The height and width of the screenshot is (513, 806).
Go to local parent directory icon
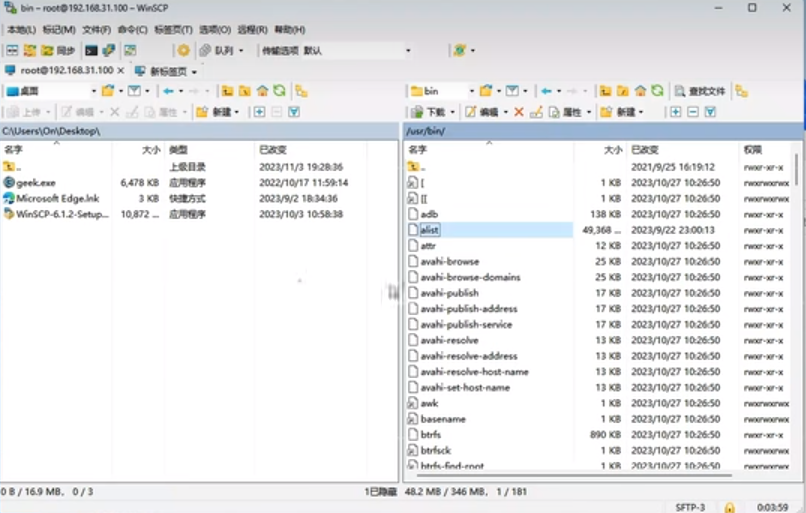[227, 91]
